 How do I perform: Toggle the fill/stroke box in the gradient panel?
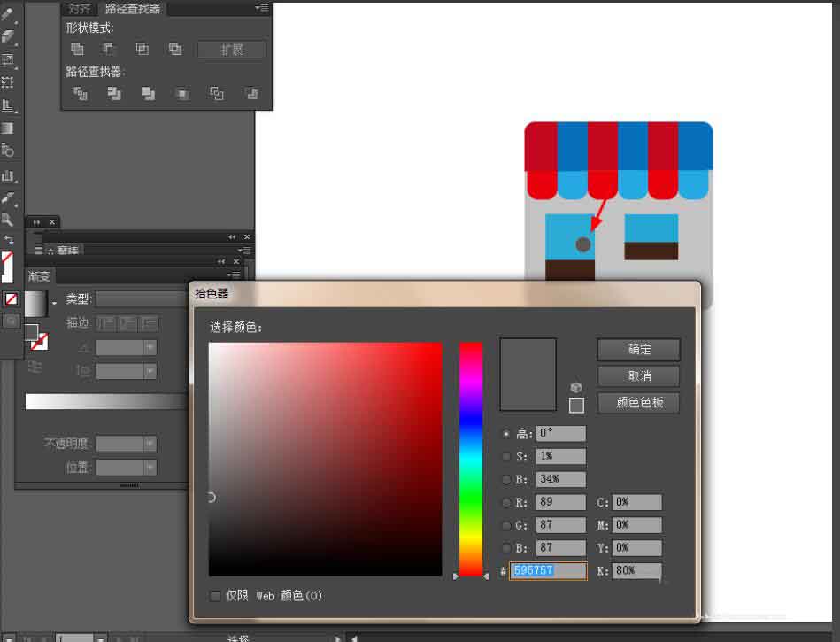(x=36, y=336)
